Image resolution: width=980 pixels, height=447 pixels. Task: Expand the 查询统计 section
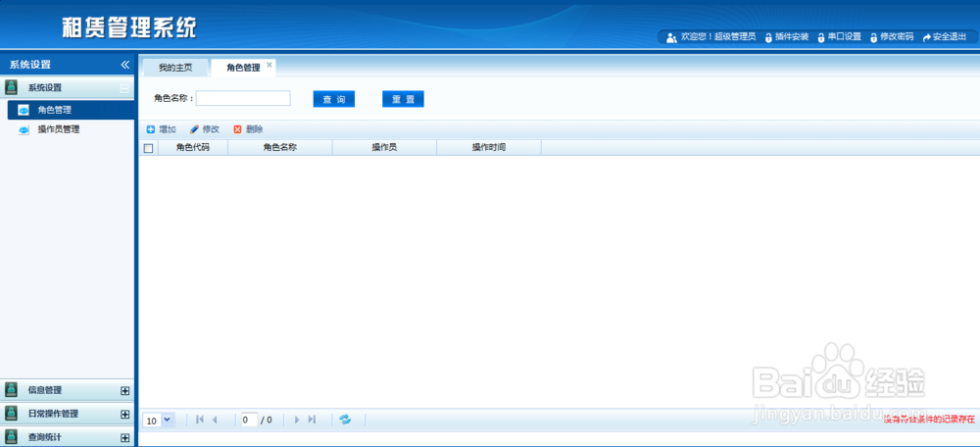(x=124, y=437)
